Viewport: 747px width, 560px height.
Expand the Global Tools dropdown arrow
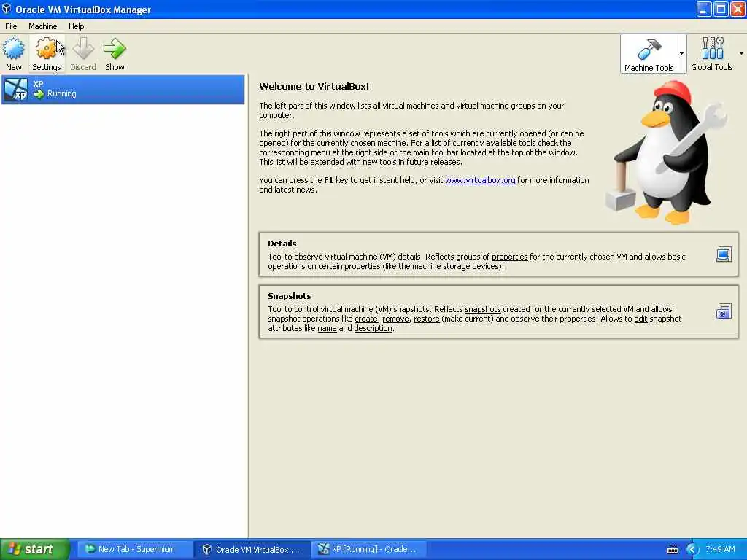point(741,53)
